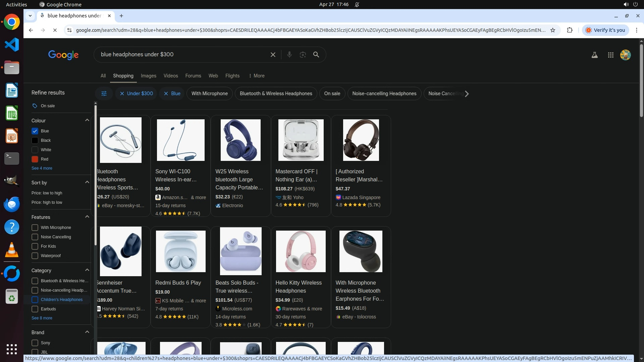This screenshot has height=362, width=644.
Task: Sort by Price: low to high
Action: tap(47, 193)
